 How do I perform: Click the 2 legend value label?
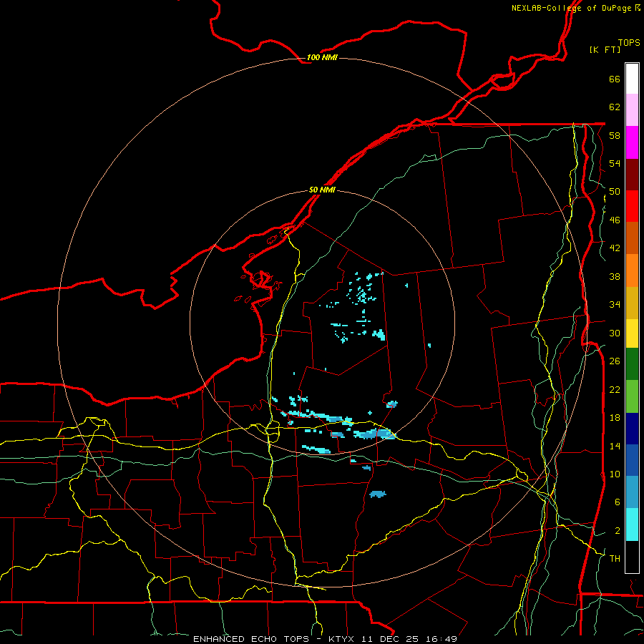[x=618, y=531]
